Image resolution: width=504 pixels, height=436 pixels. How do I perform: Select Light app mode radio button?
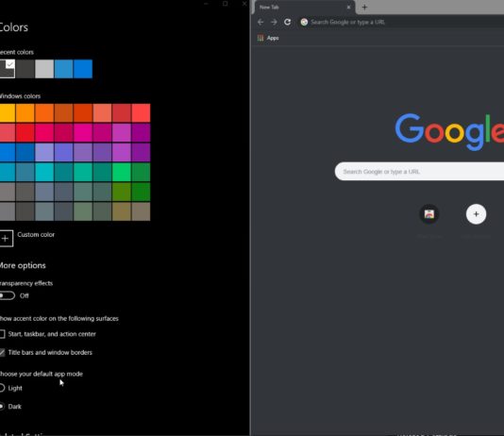pyautogui.click(x=2, y=388)
